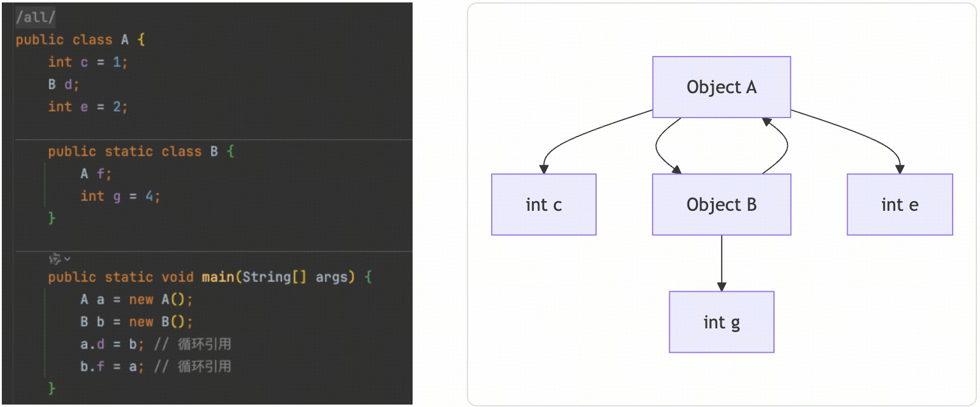
Task: Click the int e diagram box
Action: coord(900,205)
